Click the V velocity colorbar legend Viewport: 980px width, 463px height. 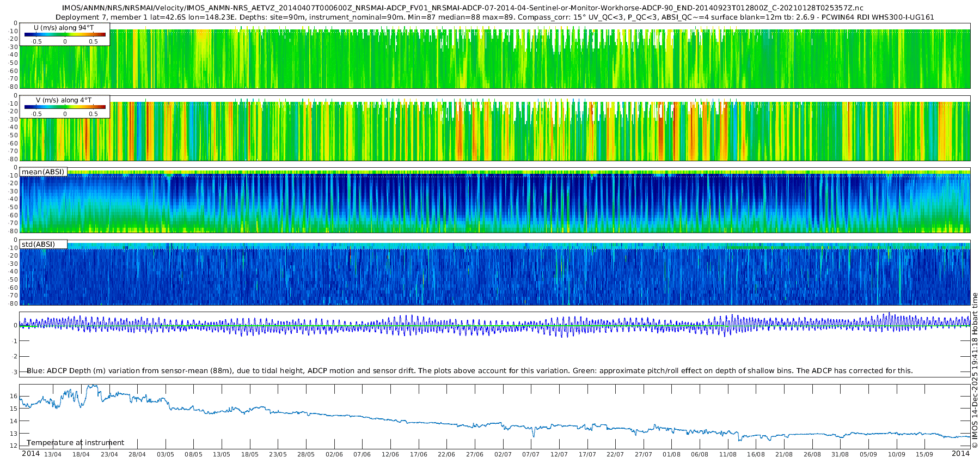[65, 107]
